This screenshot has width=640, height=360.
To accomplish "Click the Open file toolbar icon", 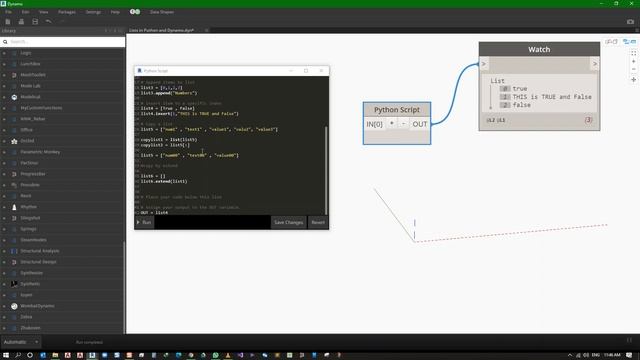I will (21, 22).
